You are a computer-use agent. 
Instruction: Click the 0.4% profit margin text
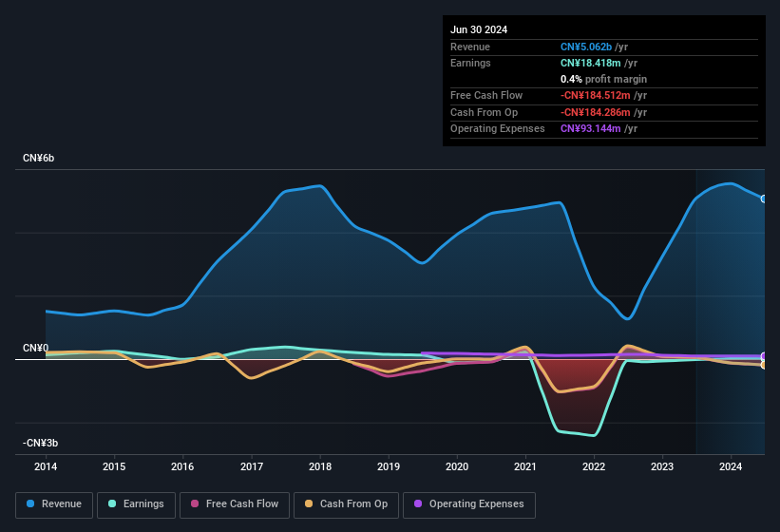click(x=603, y=79)
